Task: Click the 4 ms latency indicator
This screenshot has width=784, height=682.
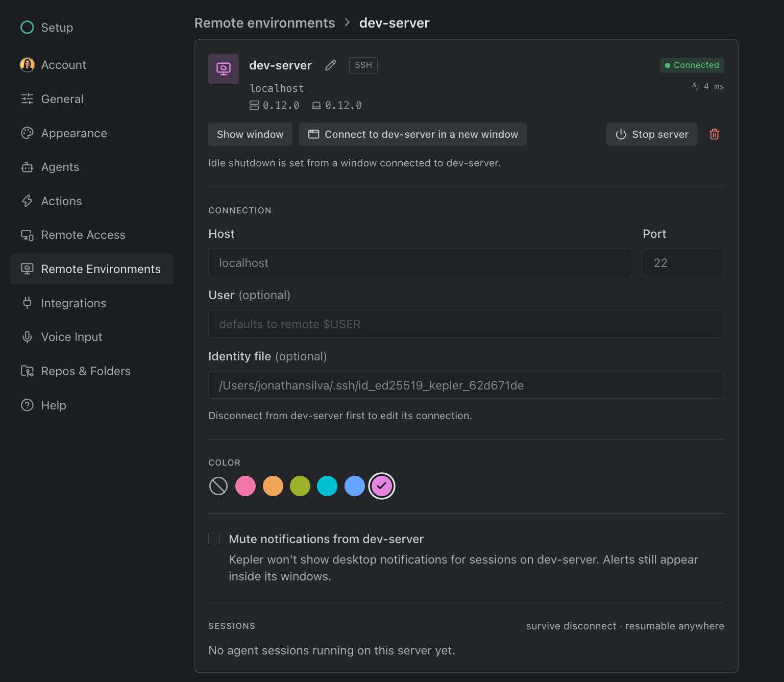Action: (708, 87)
